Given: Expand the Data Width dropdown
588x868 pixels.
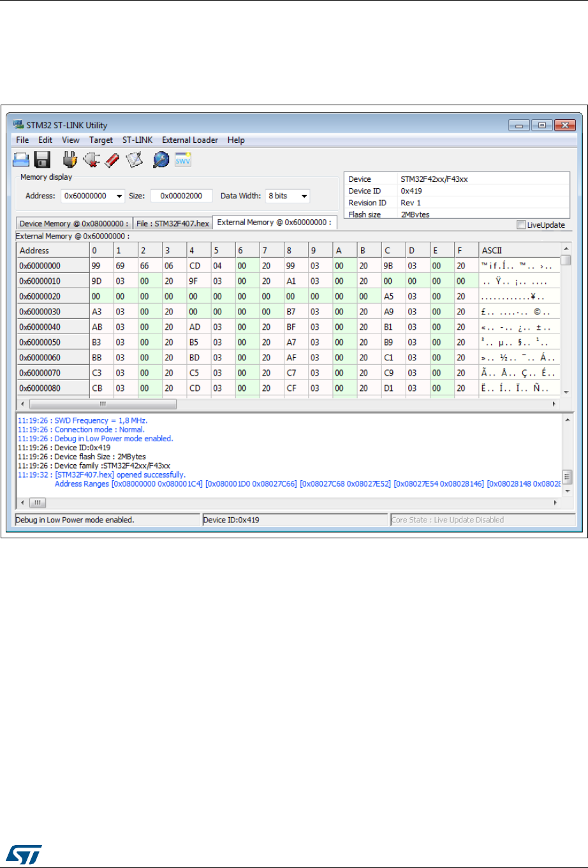Looking at the screenshot, I should pos(304,196).
